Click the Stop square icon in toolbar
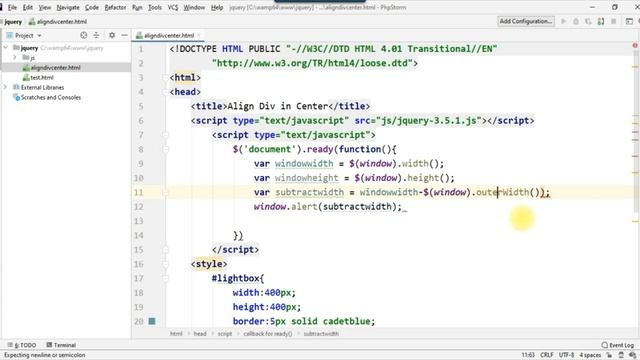The width and height of the screenshot is (640, 360). (x=613, y=21)
